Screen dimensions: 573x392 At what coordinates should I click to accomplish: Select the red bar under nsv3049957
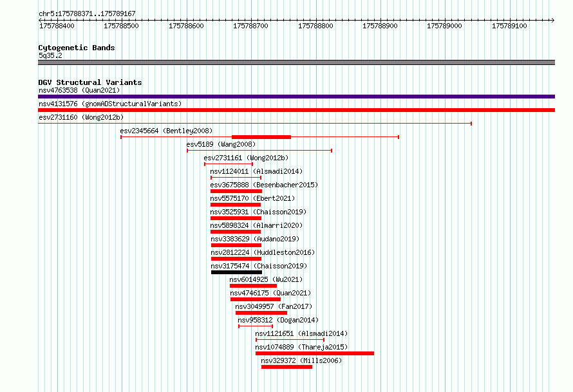[261, 313]
